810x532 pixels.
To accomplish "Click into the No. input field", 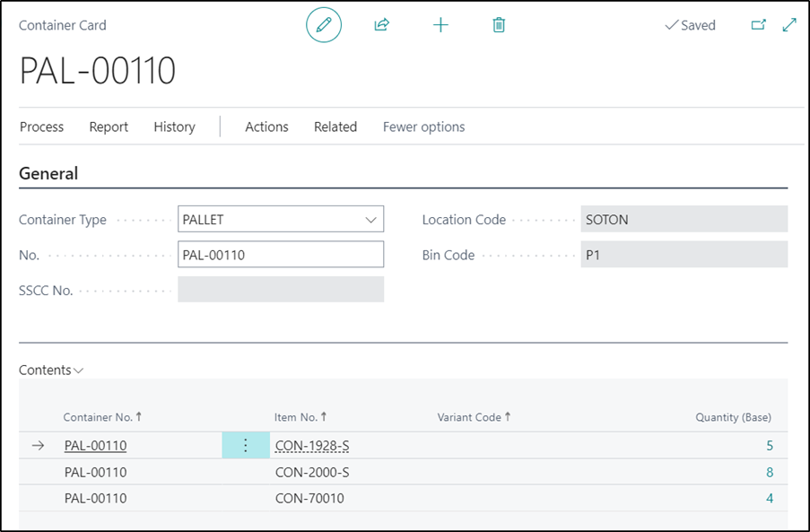I will (280, 255).
